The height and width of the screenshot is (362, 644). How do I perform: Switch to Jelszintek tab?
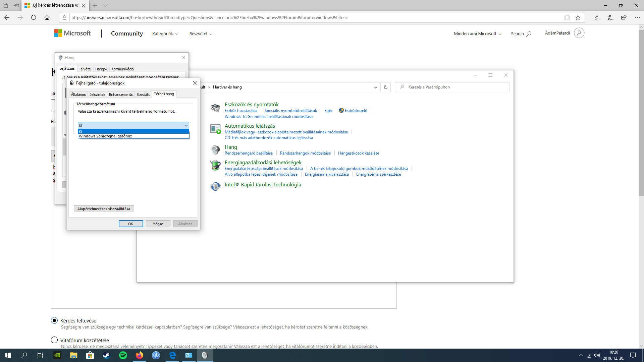(x=97, y=95)
